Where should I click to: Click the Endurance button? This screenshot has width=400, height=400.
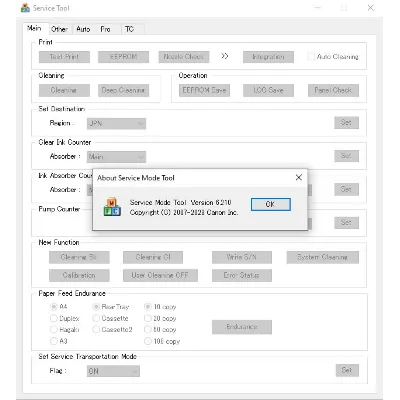242,327
